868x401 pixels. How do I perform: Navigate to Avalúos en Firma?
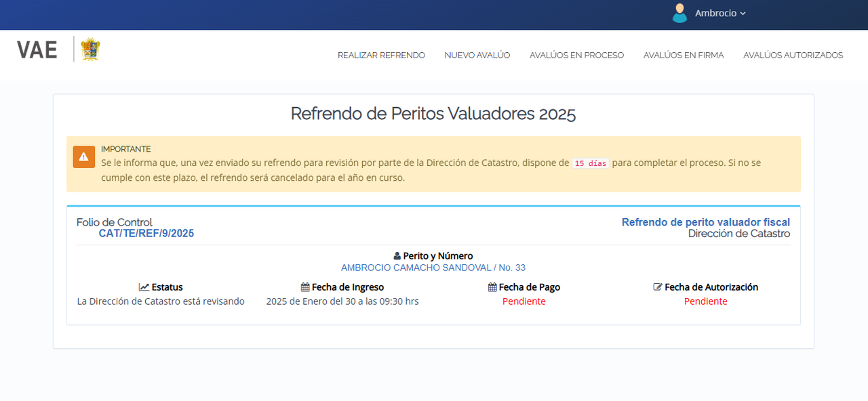[684, 56]
